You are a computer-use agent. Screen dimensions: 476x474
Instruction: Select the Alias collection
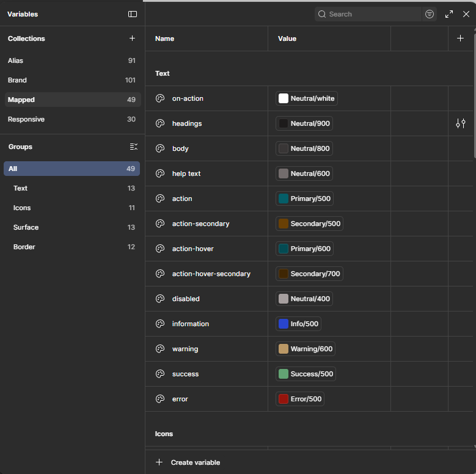[x=72, y=60]
